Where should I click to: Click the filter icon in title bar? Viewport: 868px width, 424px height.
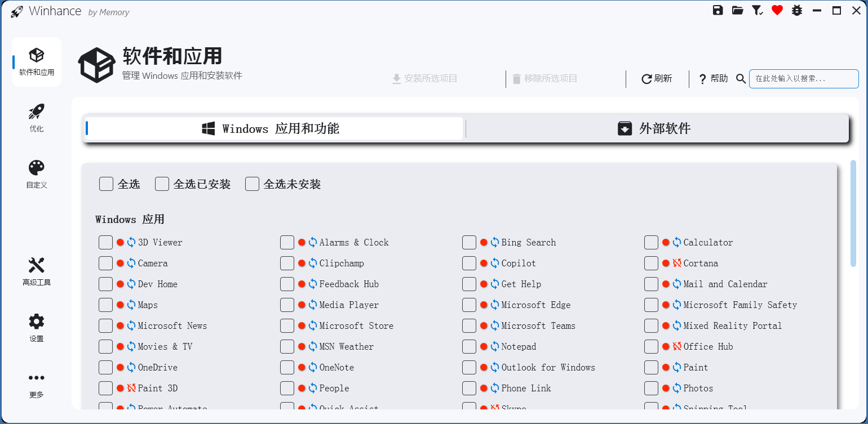tap(757, 10)
